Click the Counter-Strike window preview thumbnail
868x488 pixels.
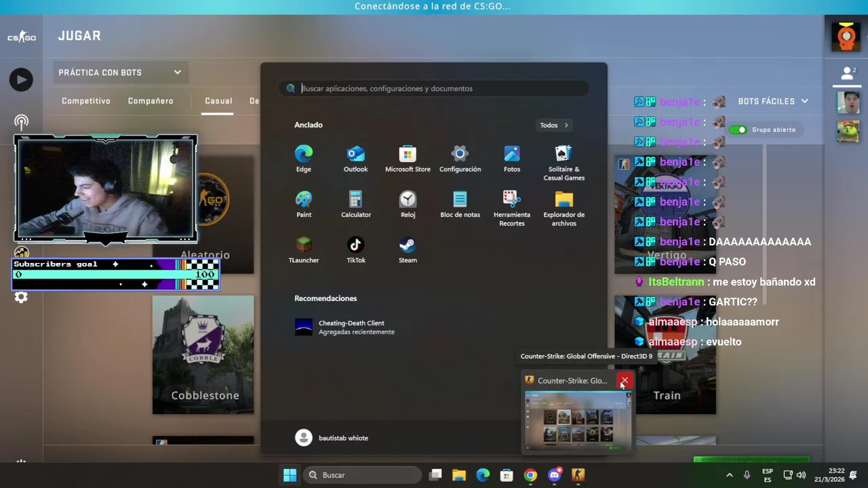[578, 420]
